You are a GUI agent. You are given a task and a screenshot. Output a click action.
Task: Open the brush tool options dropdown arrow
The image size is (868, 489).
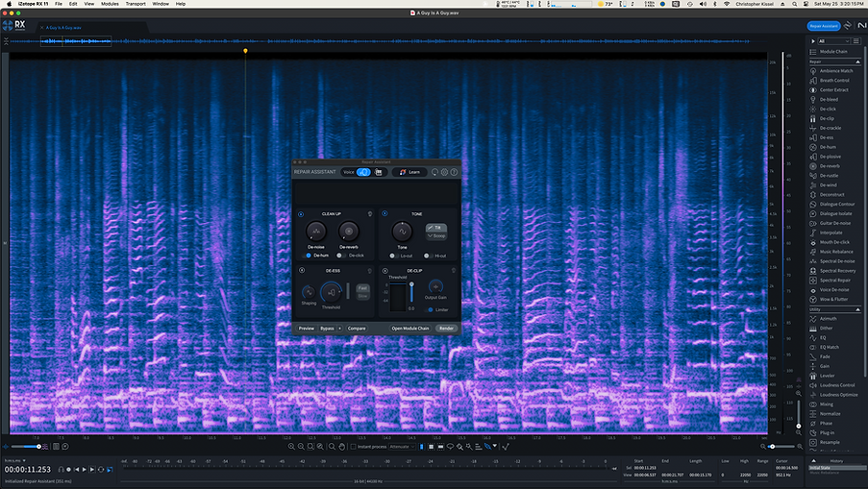pos(495,446)
